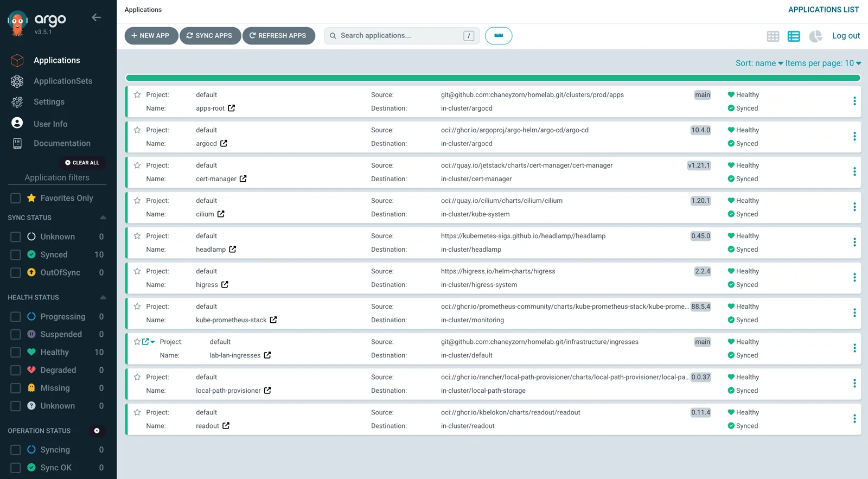
Task: Star the higress application
Action: (137, 271)
